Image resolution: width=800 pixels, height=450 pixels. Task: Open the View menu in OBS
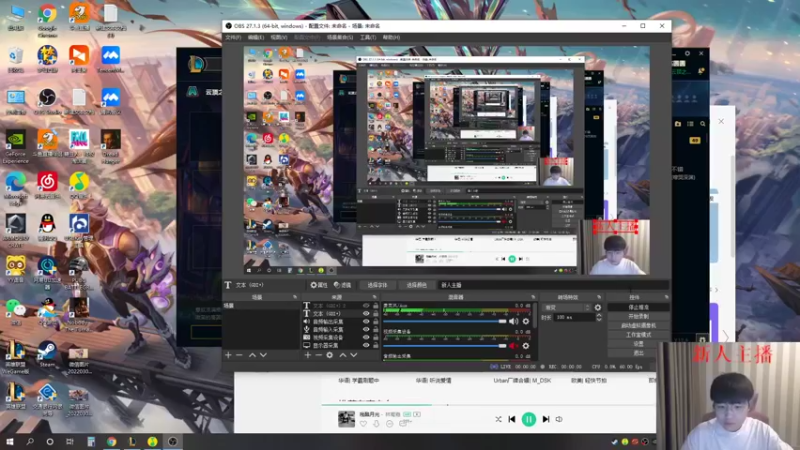click(x=279, y=37)
